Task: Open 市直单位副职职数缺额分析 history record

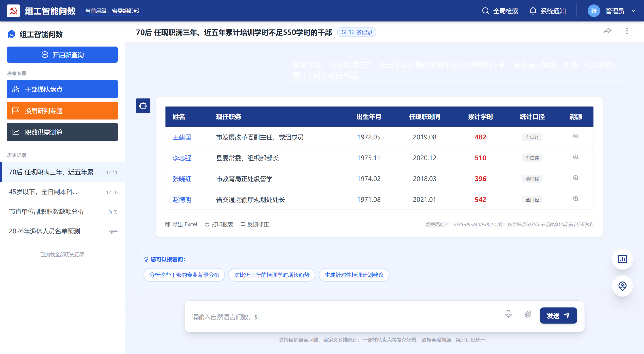Action: click(x=63, y=212)
